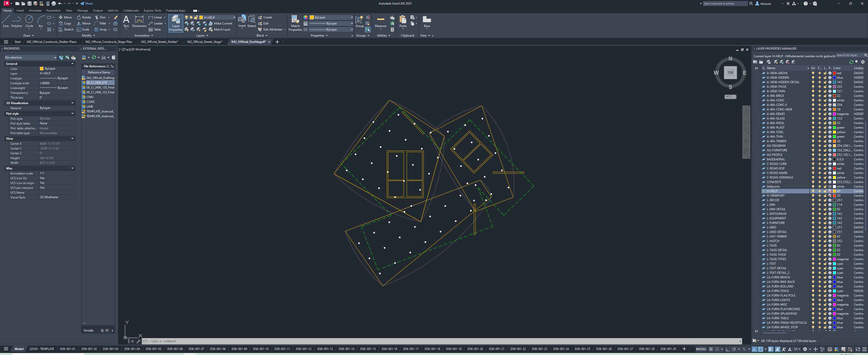Select the Scale tool
868x355 pixels.
coord(83,29)
